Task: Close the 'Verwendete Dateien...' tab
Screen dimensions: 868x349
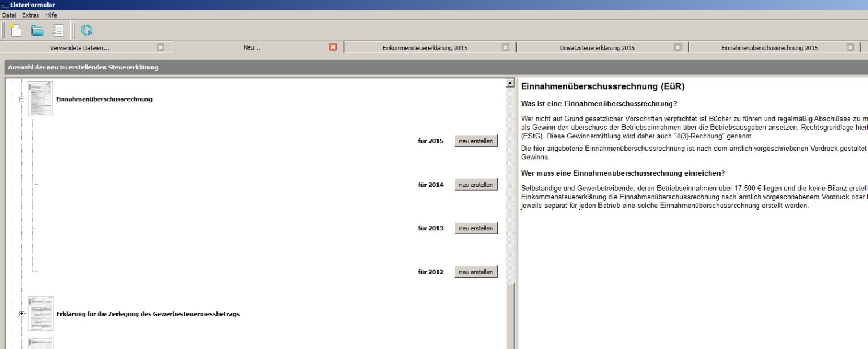Action: coord(160,47)
